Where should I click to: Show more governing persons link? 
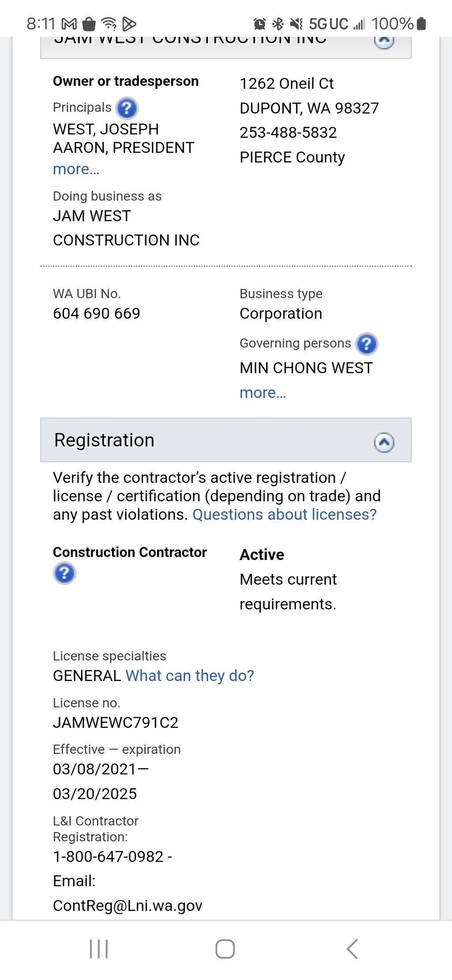tap(263, 393)
